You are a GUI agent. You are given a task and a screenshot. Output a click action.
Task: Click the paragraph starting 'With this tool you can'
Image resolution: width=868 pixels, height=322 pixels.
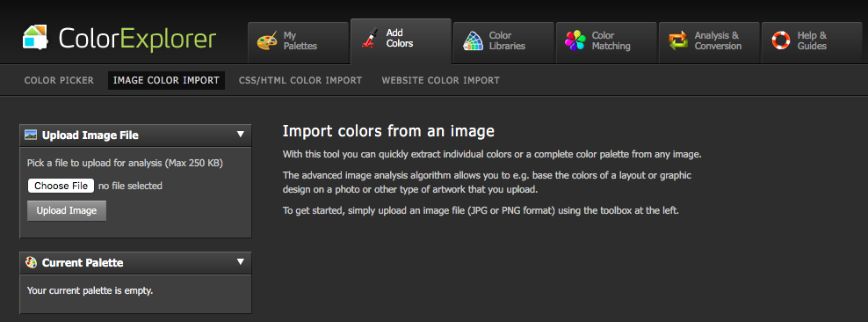(x=492, y=154)
